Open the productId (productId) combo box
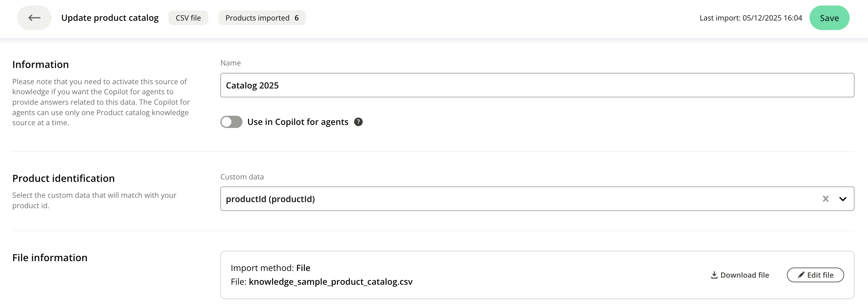This screenshot has height=308, width=868. pos(505,199)
